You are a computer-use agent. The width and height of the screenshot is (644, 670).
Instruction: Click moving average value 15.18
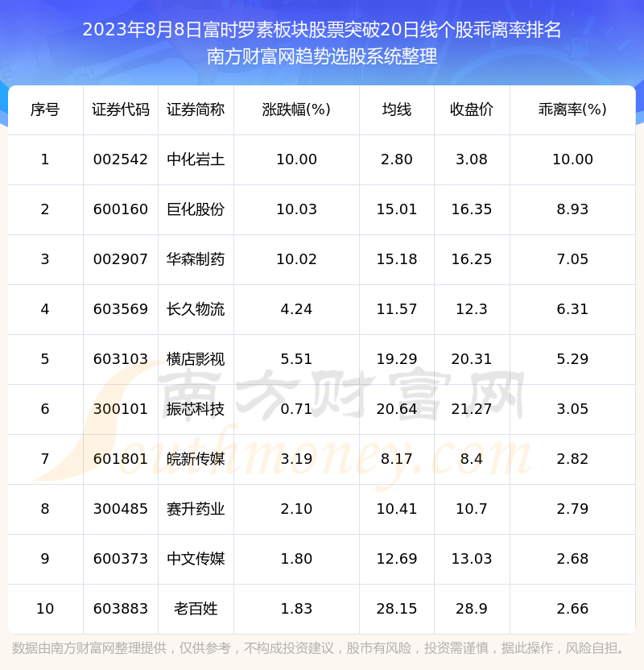coord(397,259)
